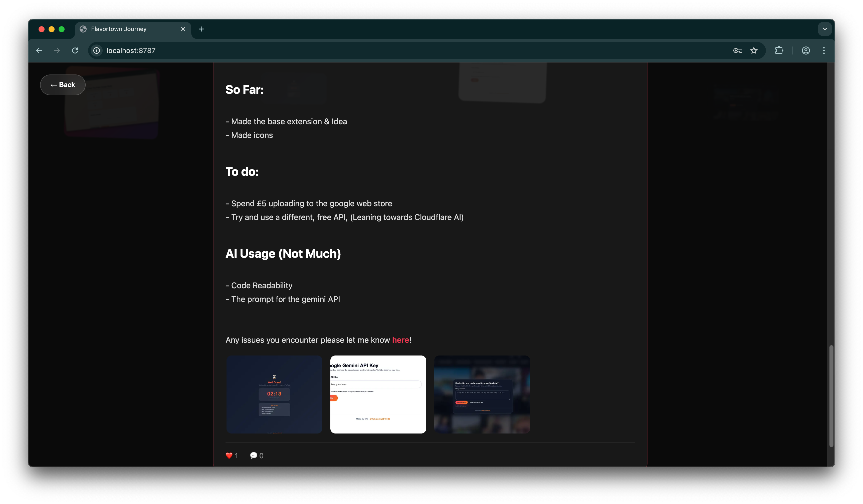Image resolution: width=863 pixels, height=504 pixels.
Task: Open the profile account icon
Action: click(x=806, y=51)
